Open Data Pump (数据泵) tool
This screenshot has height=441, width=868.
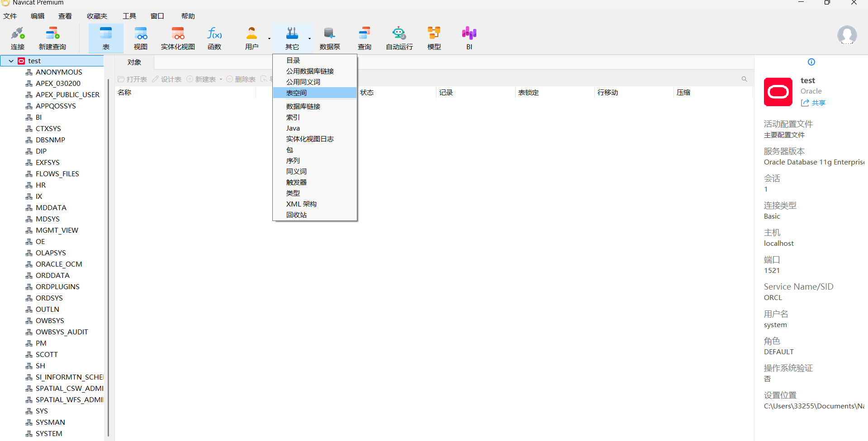tap(330, 38)
